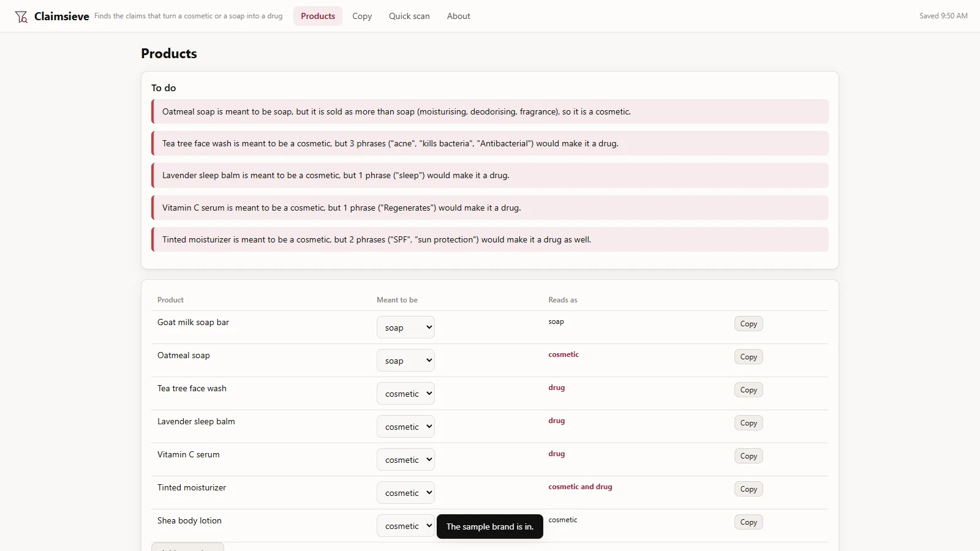Image resolution: width=980 pixels, height=551 pixels.
Task: Click the 'Saved 9:50 AM' status text
Action: pyautogui.click(x=943, y=16)
